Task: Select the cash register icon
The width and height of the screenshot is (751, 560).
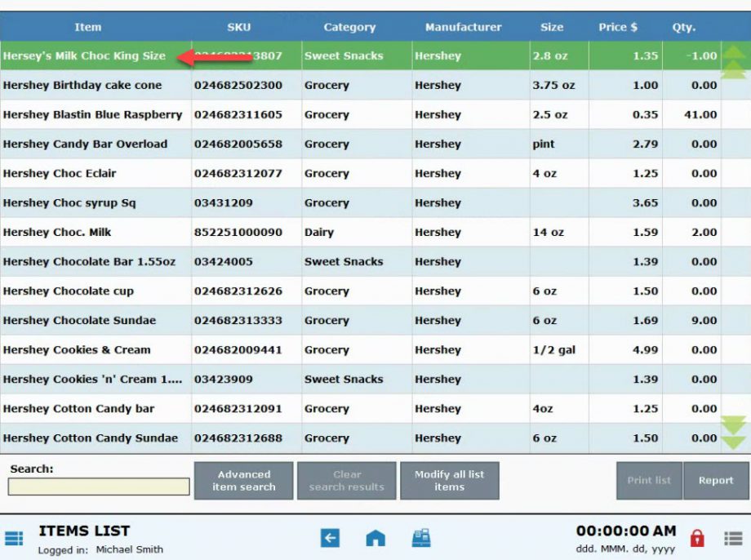Action: [422, 538]
